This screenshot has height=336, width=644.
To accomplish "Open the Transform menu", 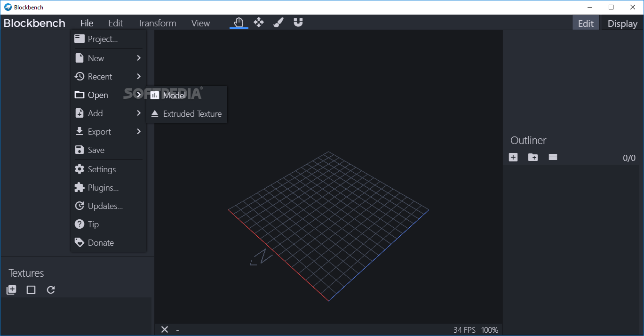I will pos(157,23).
